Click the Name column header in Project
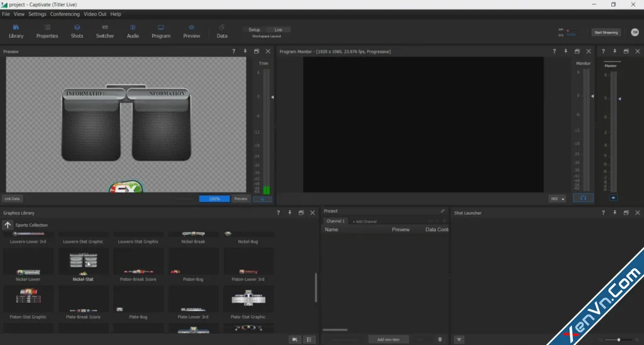Image resolution: width=644 pixels, height=345 pixels. pyautogui.click(x=331, y=229)
